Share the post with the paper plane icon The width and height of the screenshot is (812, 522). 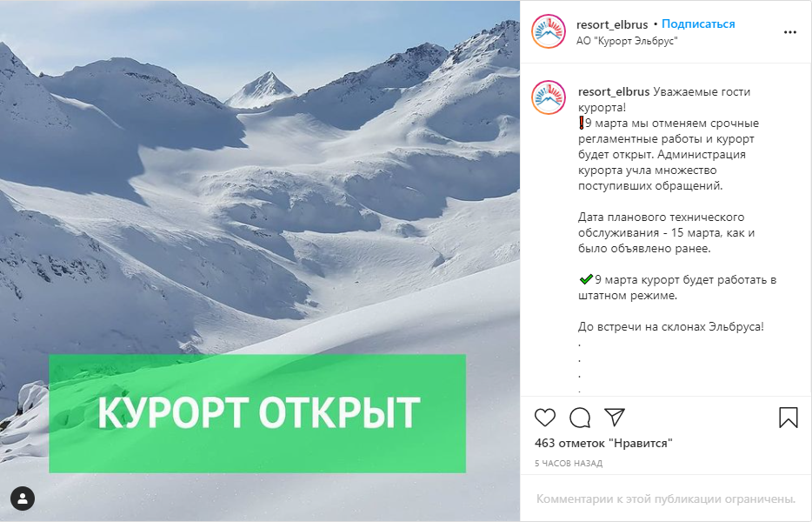pos(615,417)
